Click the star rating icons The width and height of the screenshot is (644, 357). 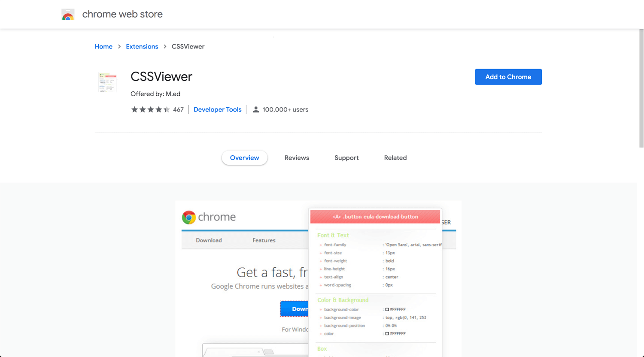[150, 109]
